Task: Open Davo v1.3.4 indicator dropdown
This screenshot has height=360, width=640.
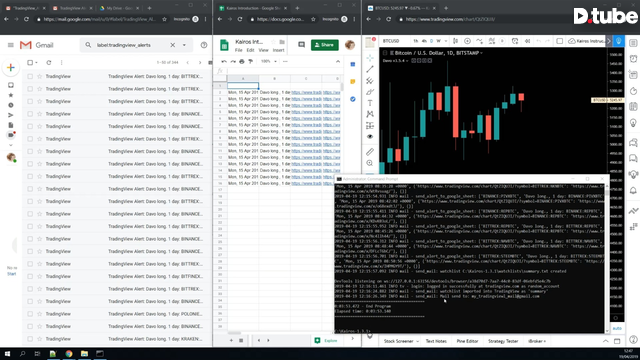Action: [407, 60]
